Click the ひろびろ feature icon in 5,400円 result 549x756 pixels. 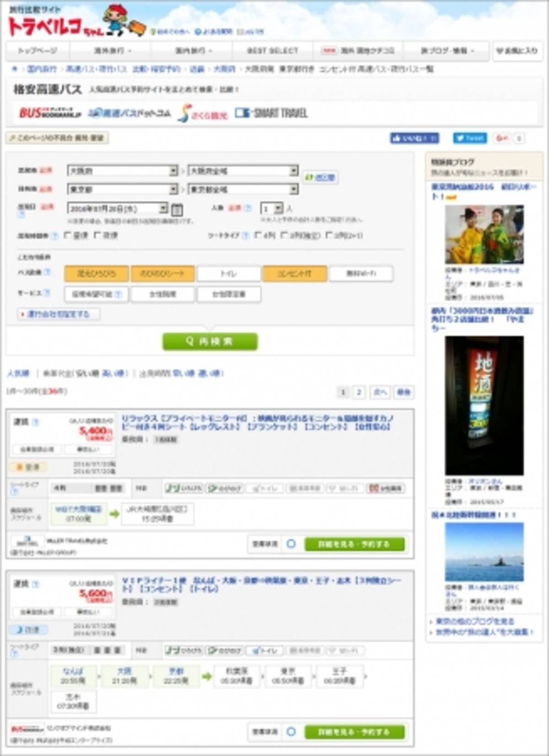point(183,489)
